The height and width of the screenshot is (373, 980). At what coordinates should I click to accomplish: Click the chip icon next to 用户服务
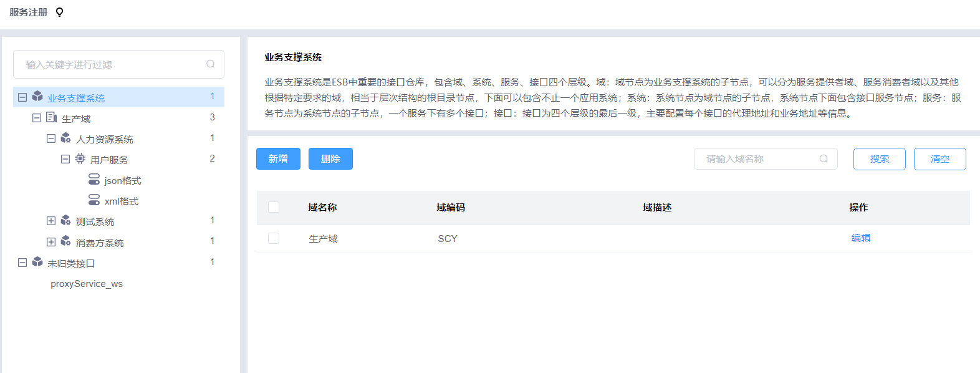[80, 159]
